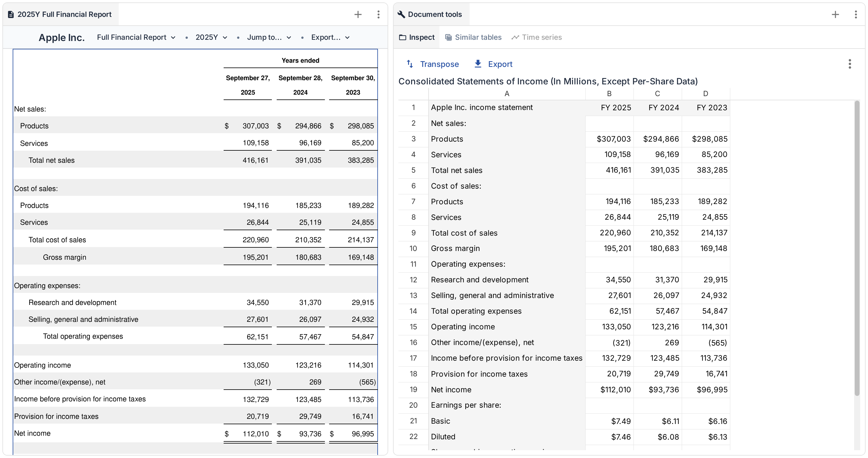Screen dimensions: 868x458
Task: Click the 'Years ended' header in the report
Action: coord(300,61)
